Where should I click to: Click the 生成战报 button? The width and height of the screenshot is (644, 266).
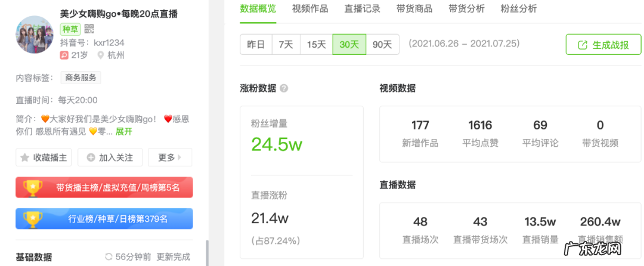(x=603, y=45)
